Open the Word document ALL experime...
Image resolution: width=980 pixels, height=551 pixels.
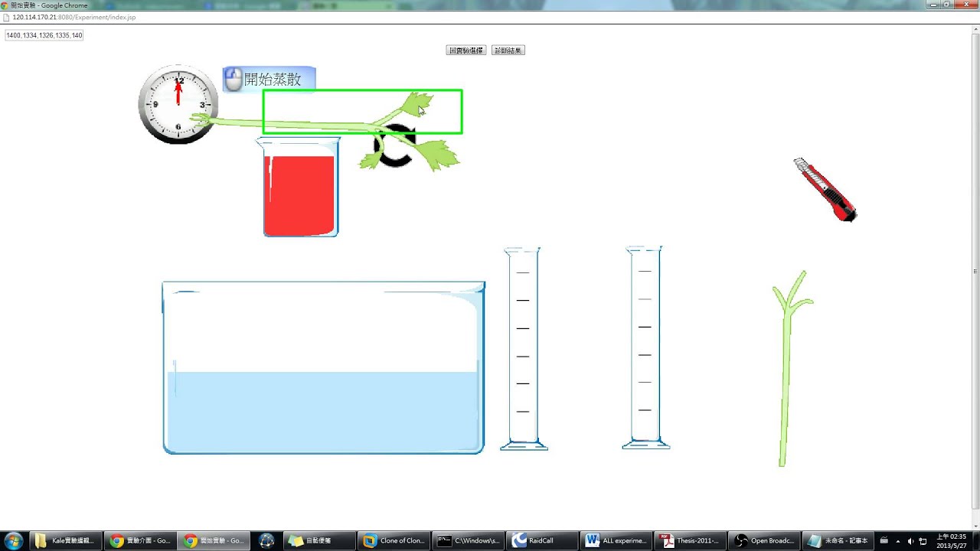(617, 541)
